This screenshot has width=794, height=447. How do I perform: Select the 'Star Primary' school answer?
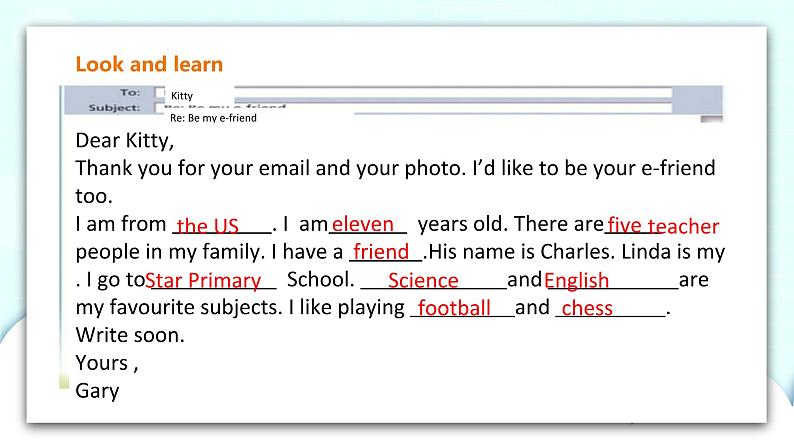tap(204, 281)
